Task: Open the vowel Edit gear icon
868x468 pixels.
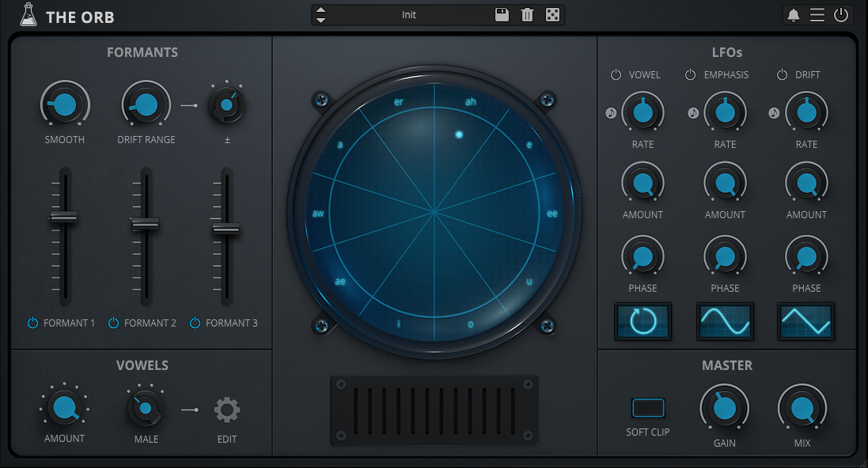Action: click(227, 410)
